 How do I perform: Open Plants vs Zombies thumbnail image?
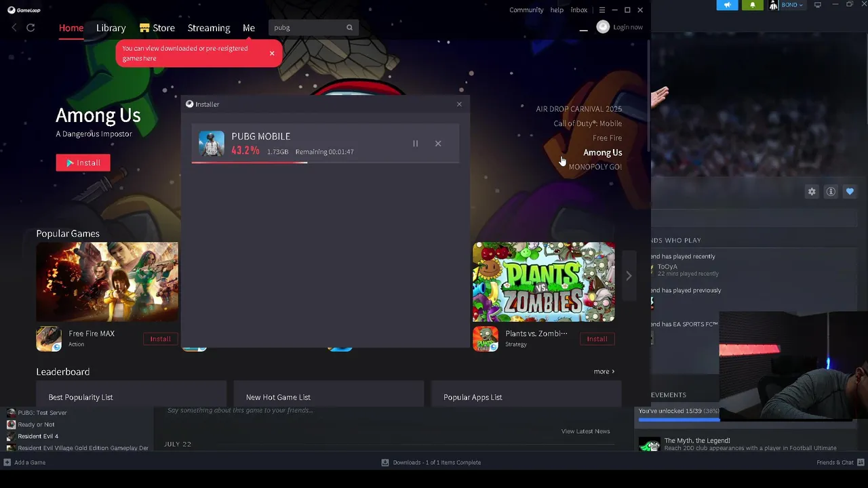click(544, 282)
